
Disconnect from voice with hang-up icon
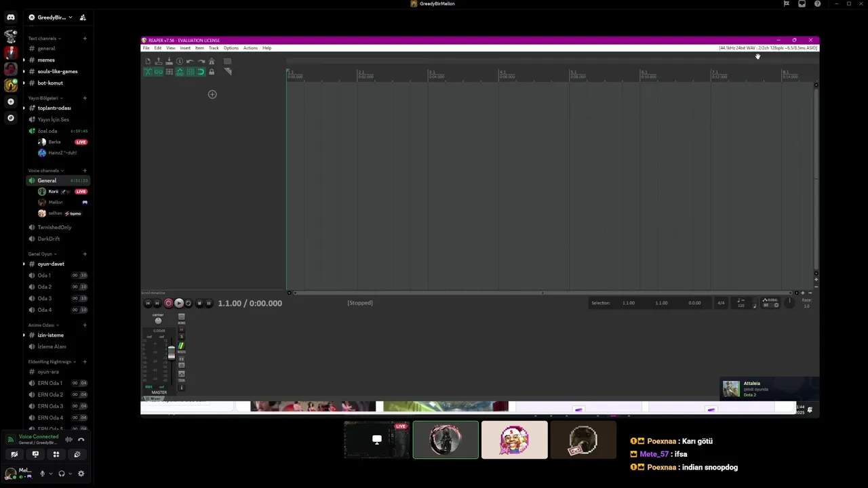[81, 440]
